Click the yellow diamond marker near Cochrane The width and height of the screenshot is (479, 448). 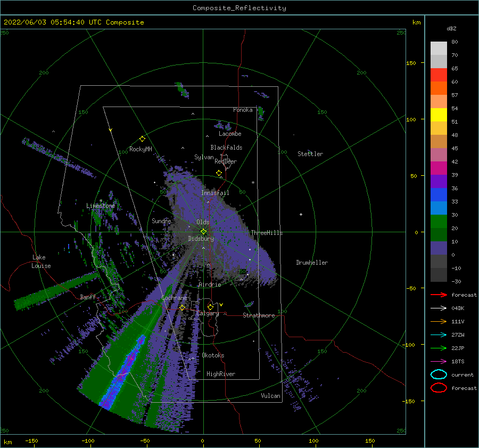point(182,307)
